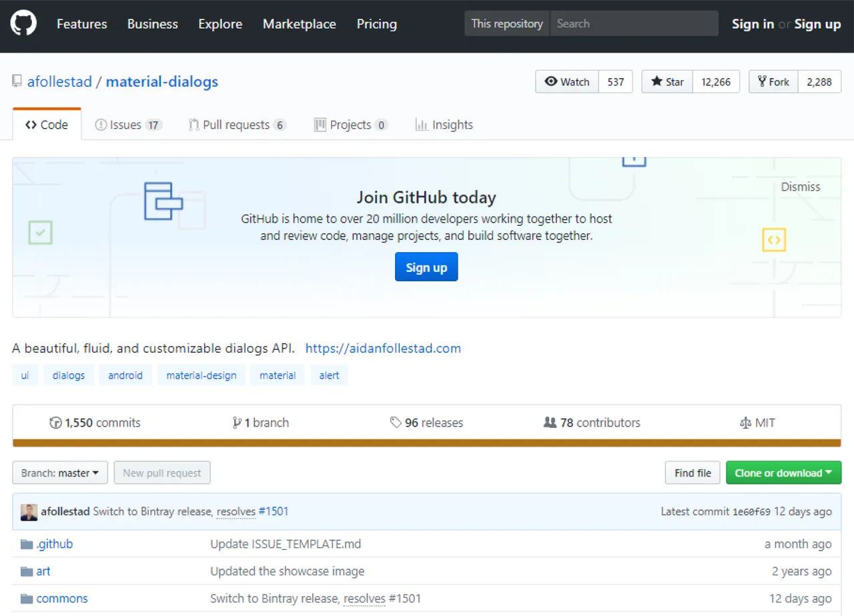Open the art folder name
The width and height of the screenshot is (854, 616).
(43, 571)
